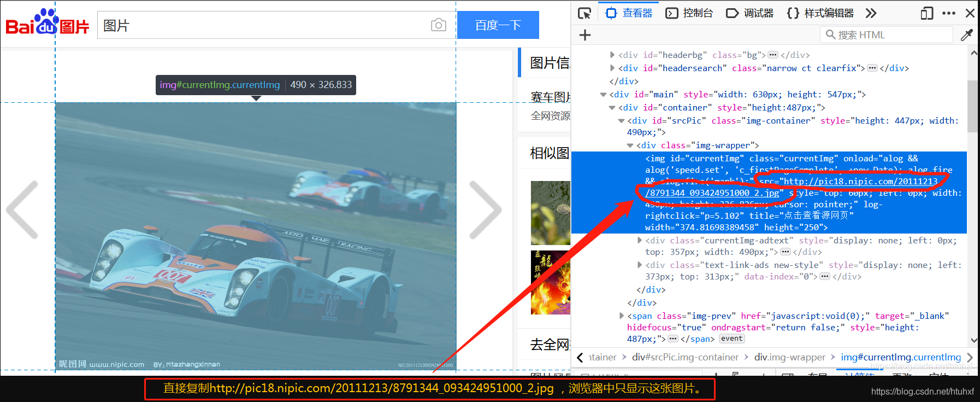Click the 百度一下 search button

[x=498, y=25]
